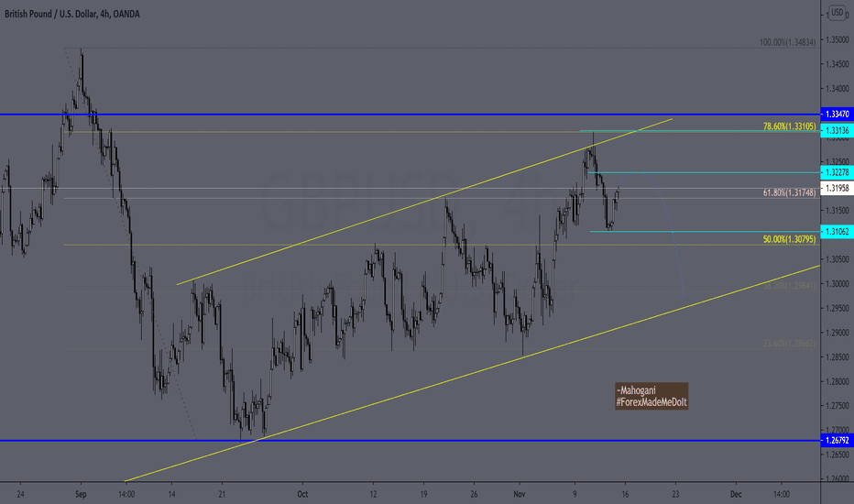Click the 24 date label on time axis
Screen dimensions: 854x504
[20, 494]
